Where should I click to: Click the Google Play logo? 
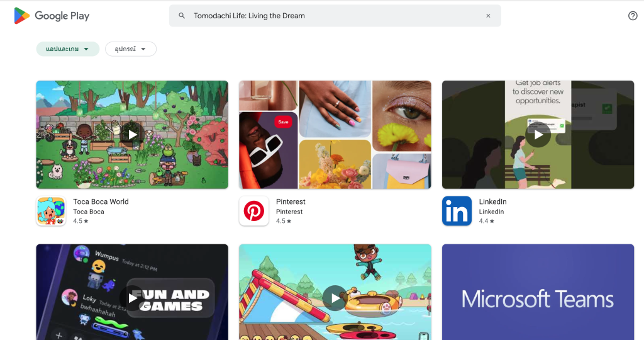point(52,16)
